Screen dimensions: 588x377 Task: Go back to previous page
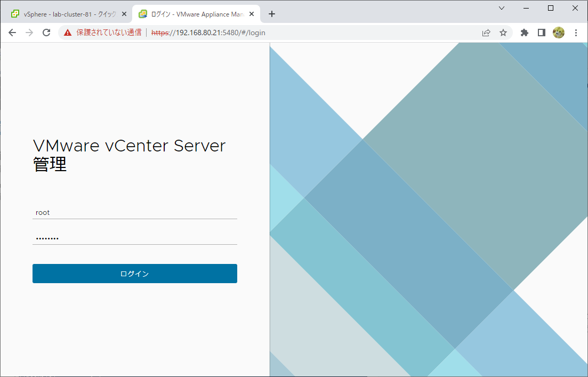12,33
